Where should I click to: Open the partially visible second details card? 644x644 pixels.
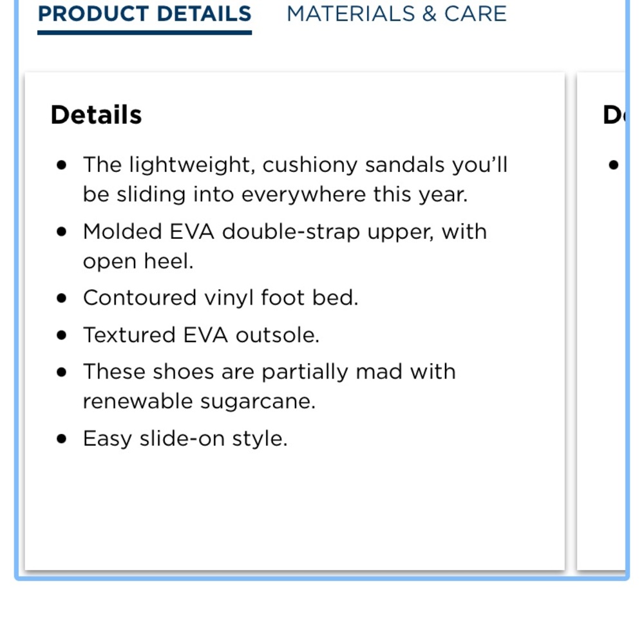click(601, 321)
